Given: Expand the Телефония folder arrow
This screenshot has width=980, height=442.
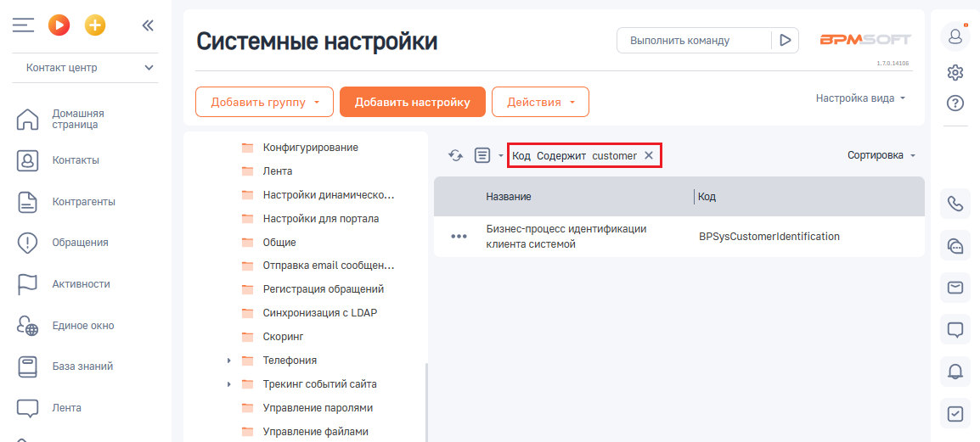Looking at the screenshot, I should 229,361.
